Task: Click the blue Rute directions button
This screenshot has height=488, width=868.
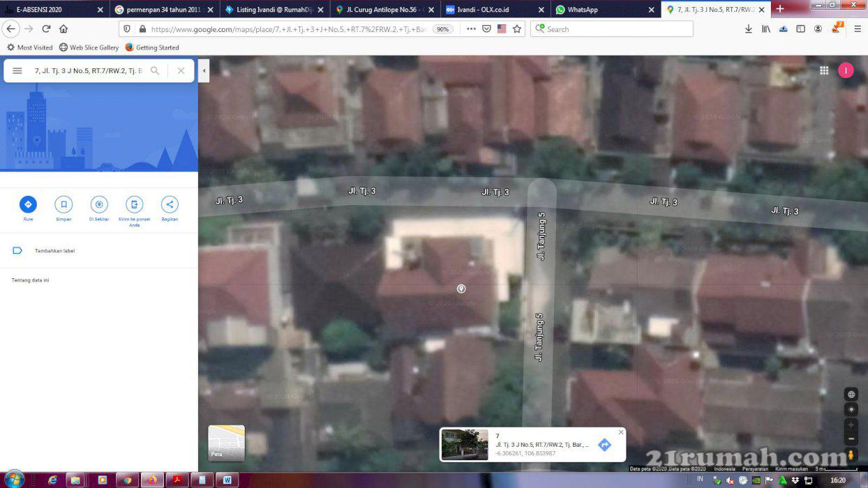Action: click(28, 204)
